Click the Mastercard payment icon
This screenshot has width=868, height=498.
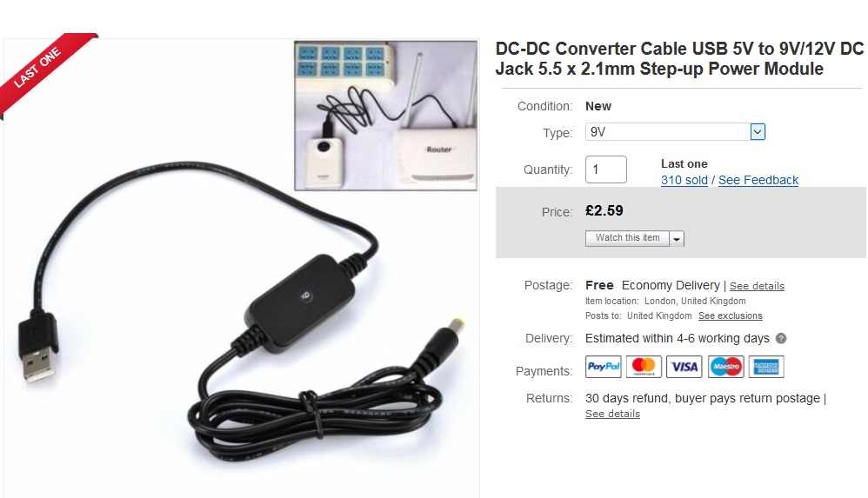[x=644, y=367]
